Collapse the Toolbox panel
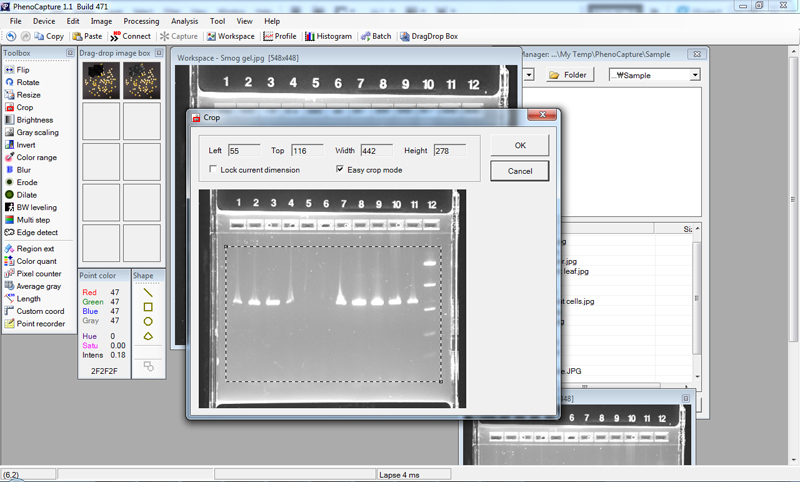This screenshot has height=482, width=800. pyautogui.click(x=71, y=53)
